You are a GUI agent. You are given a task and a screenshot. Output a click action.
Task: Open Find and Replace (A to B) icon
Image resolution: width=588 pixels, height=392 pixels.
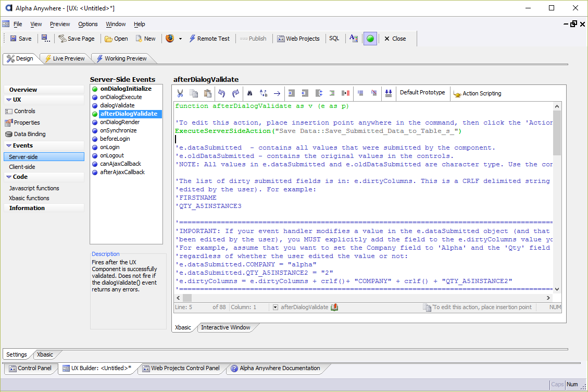(264, 93)
